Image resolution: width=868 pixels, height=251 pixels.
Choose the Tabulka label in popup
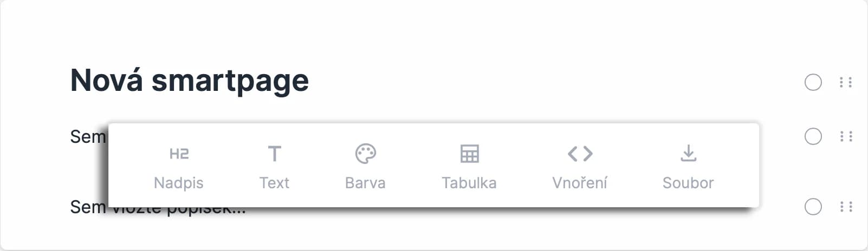tap(469, 183)
